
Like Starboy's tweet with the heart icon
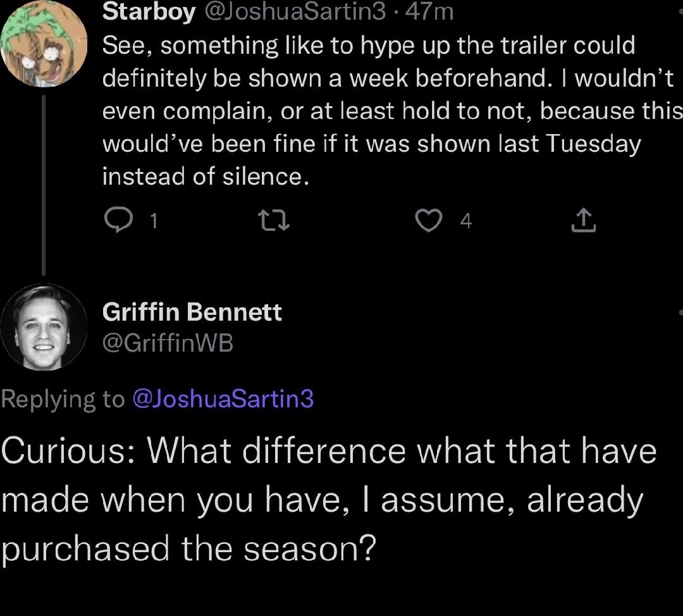428,220
